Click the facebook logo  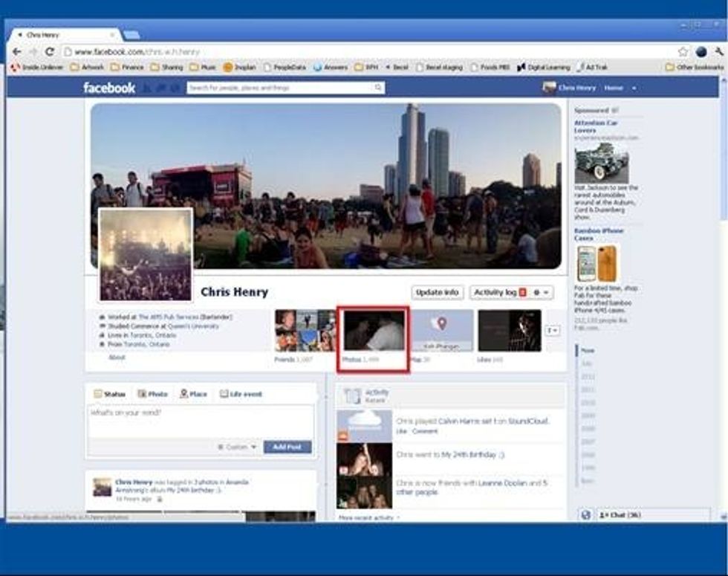click(109, 88)
